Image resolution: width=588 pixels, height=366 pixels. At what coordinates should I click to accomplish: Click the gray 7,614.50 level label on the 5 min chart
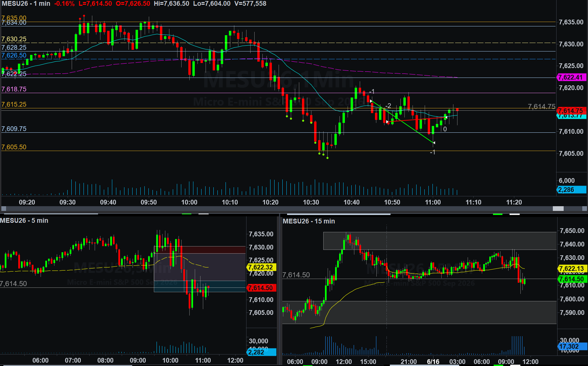(x=14, y=284)
